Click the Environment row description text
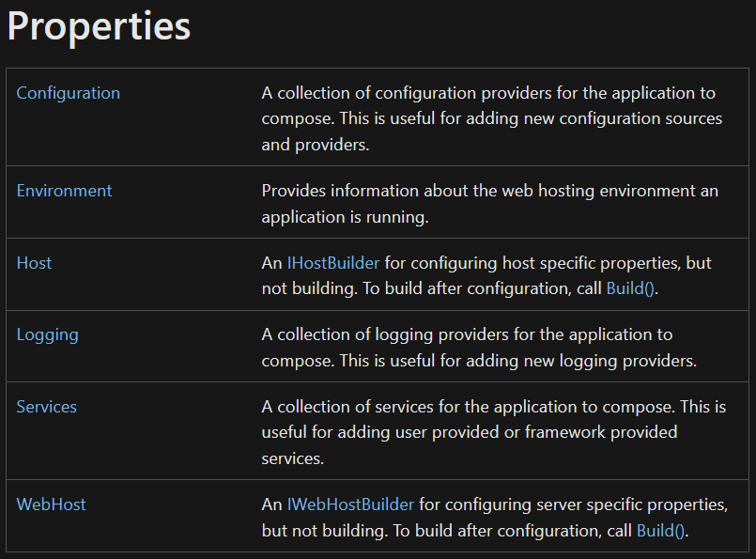 [490, 204]
